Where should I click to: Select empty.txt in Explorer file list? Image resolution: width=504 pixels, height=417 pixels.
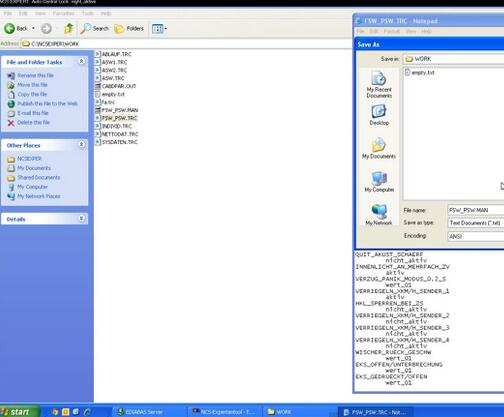pos(110,94)
